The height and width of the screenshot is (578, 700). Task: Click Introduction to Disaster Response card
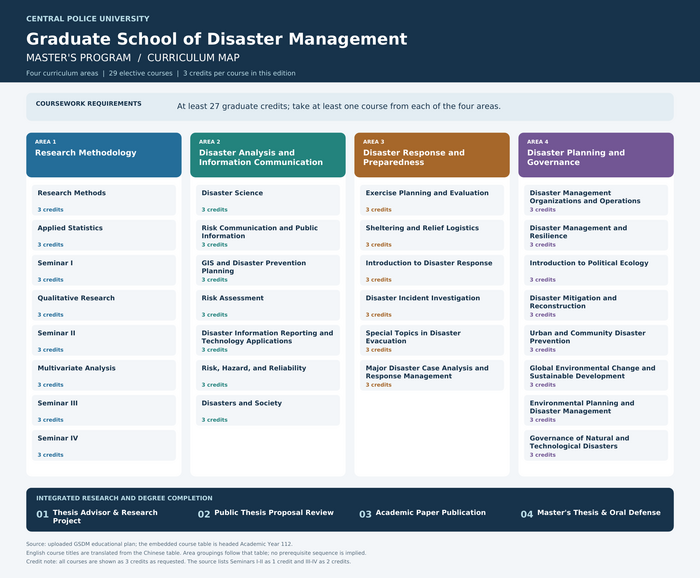tap(432, 270)
